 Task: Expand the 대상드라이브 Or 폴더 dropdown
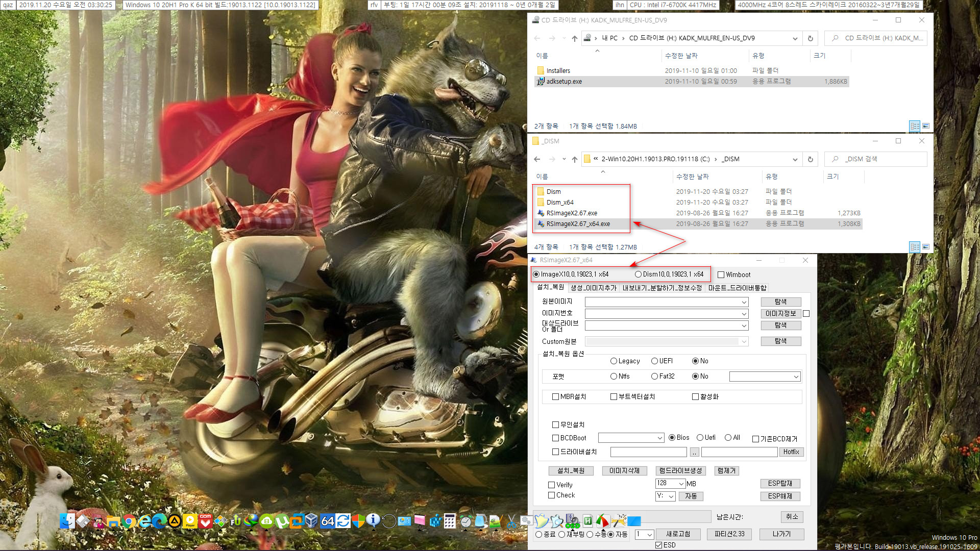(x=744, y=325)
